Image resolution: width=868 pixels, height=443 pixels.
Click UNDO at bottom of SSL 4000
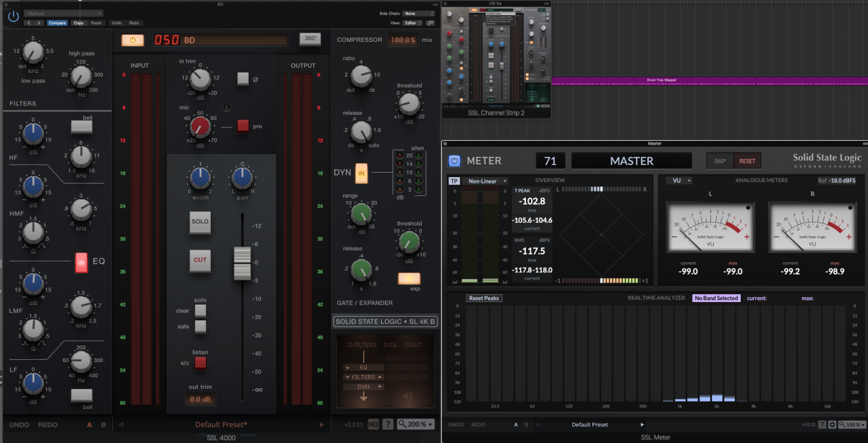pos(20,425)
